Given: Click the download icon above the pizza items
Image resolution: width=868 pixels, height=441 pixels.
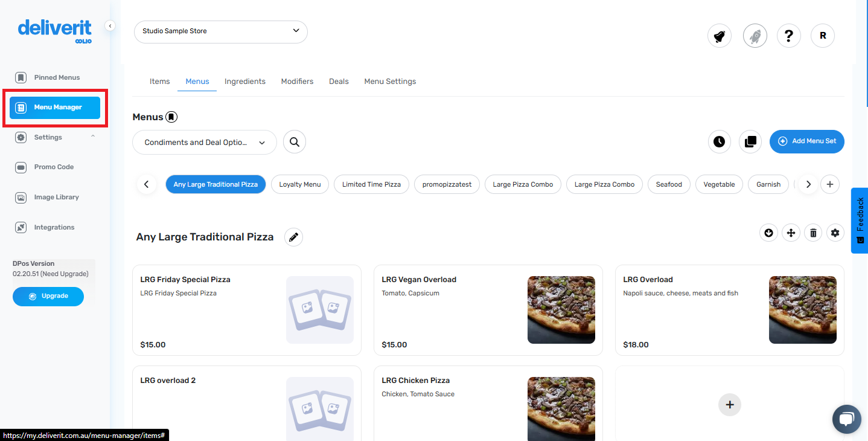Looking at the screenshot, I should click(768, 233).
